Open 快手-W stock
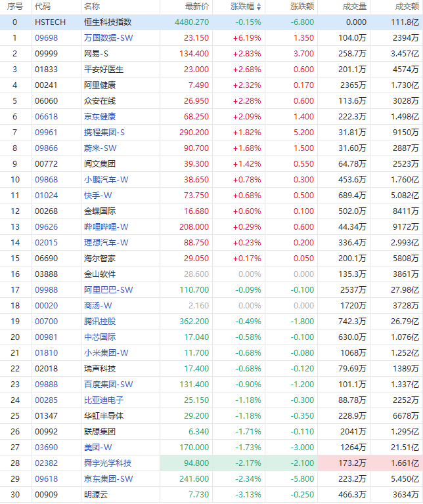This screenshot has width=423, height=504. tap(98, 196)
